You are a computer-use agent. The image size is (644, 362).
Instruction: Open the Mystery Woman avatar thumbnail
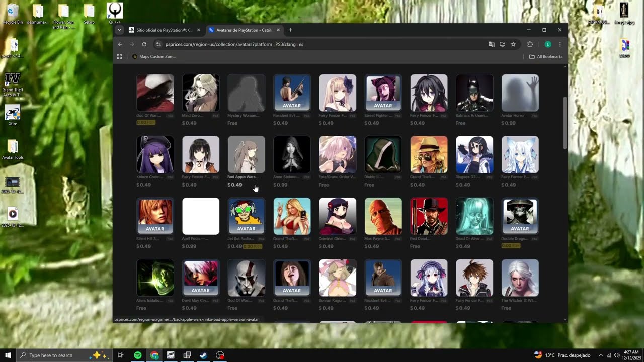pyautogui.click(x=247, y=93)
